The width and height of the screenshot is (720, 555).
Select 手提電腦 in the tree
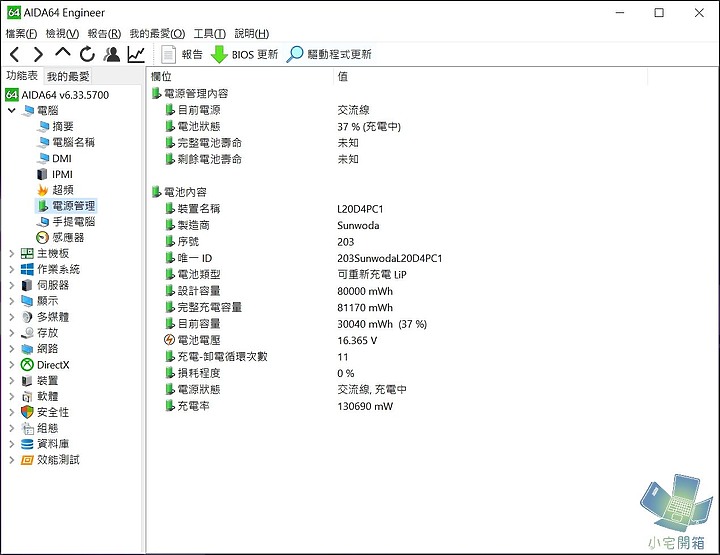[73, 222]
